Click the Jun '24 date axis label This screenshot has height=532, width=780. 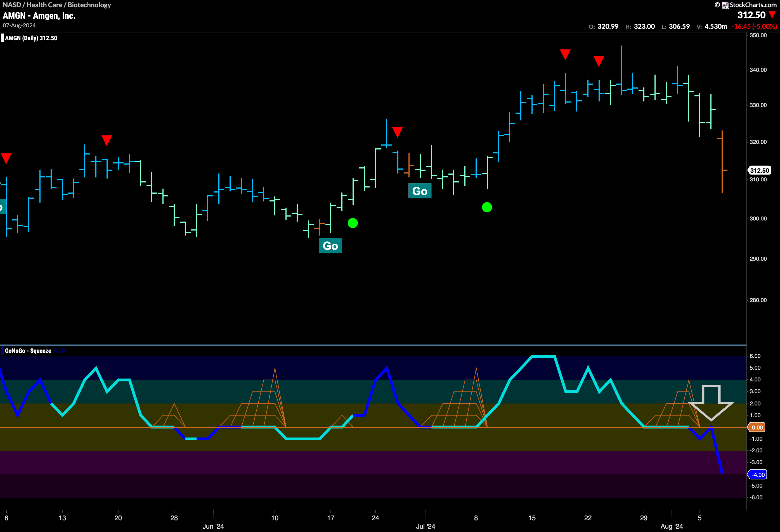(213, 526)
